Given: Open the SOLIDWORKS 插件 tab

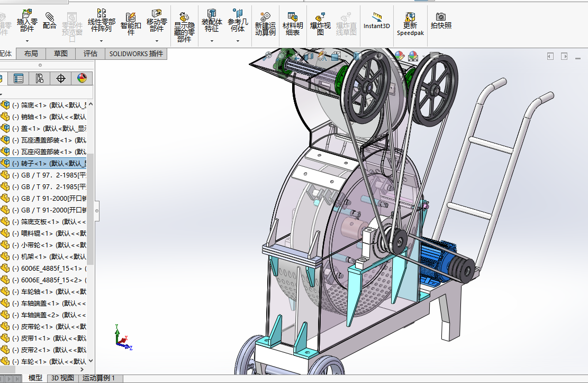Looking at the screenshot, I should click(x=136, y=54).
